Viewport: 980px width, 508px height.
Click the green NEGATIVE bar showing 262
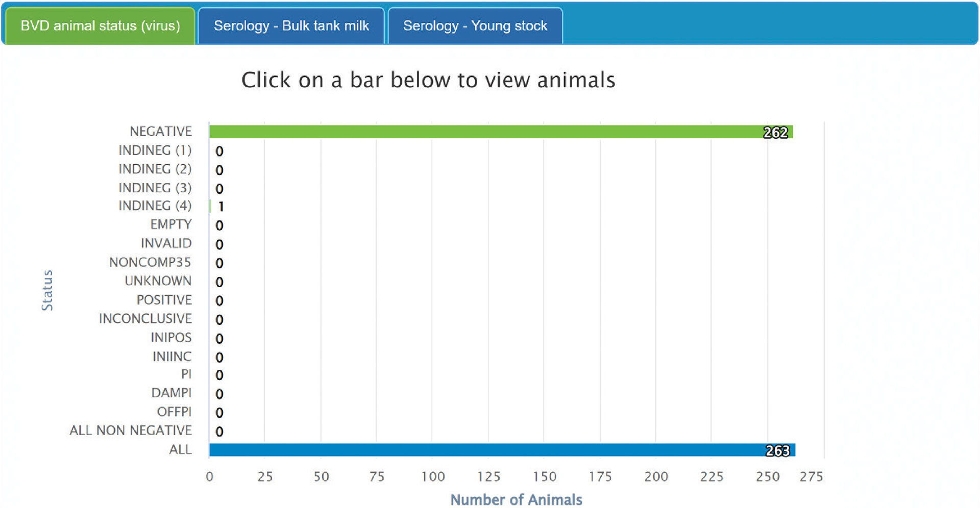[500, 132]
